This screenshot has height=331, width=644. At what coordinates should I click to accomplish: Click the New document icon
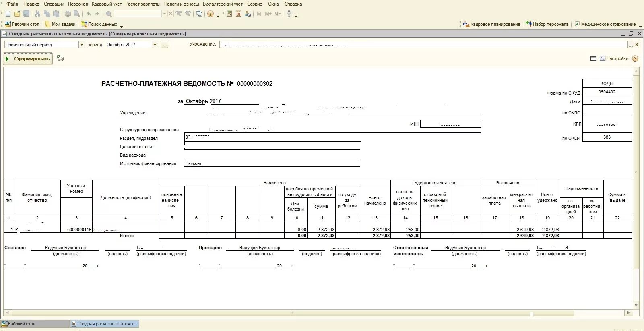pyautogui.click(x=8, y=14)
